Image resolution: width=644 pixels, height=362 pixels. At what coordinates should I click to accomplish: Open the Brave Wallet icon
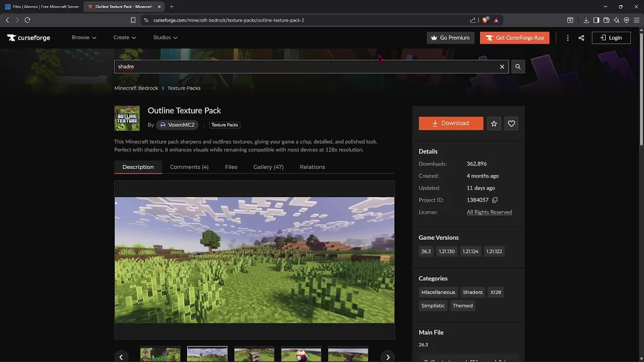(x=606, y=20)
